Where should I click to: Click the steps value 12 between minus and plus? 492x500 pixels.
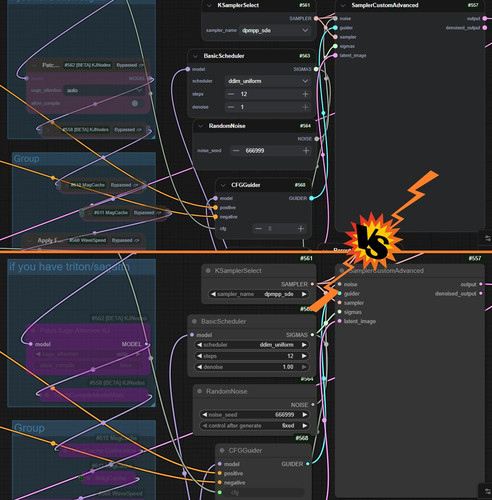tap(244, 94)
